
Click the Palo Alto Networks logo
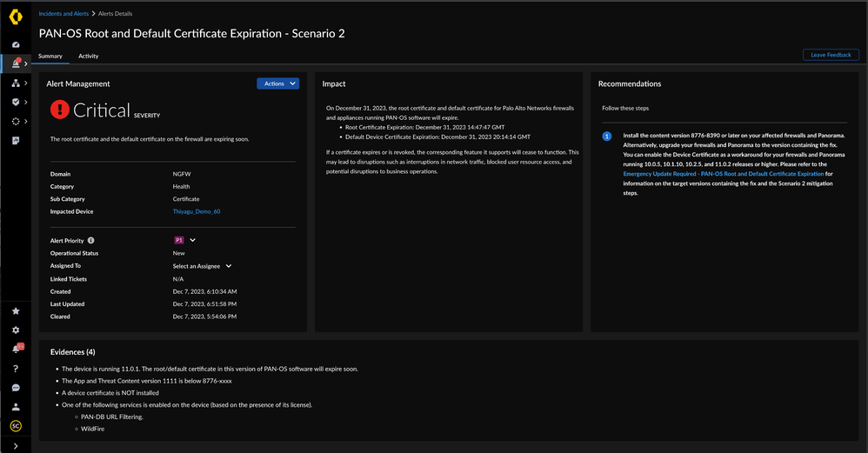(x=16, y=17)
